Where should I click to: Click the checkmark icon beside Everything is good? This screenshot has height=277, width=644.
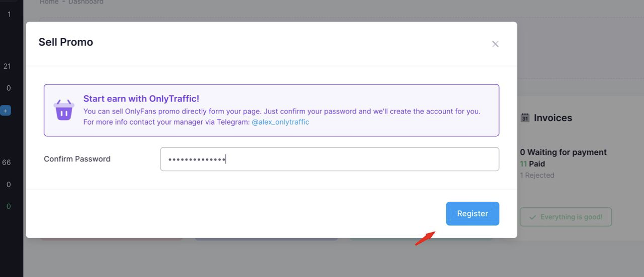click(532, 217)
